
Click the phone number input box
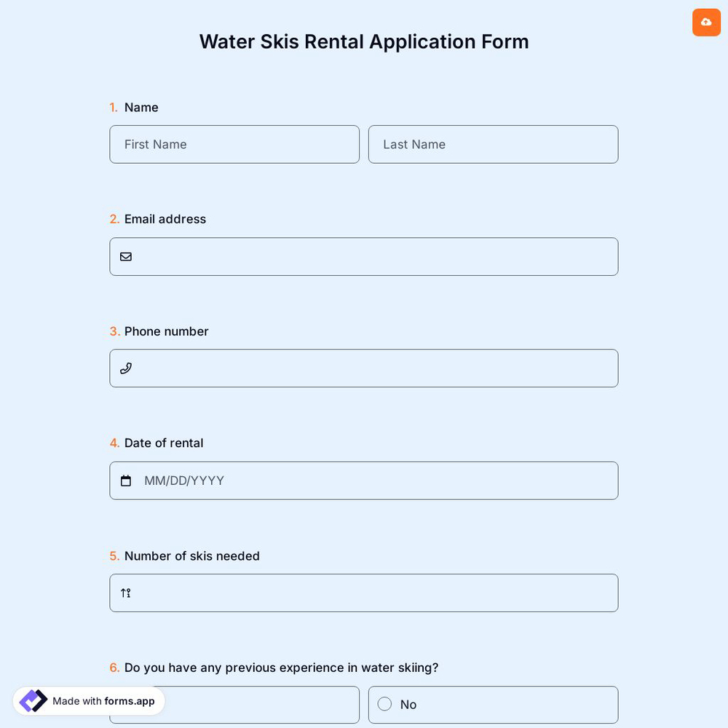click(x=364, y=368)
